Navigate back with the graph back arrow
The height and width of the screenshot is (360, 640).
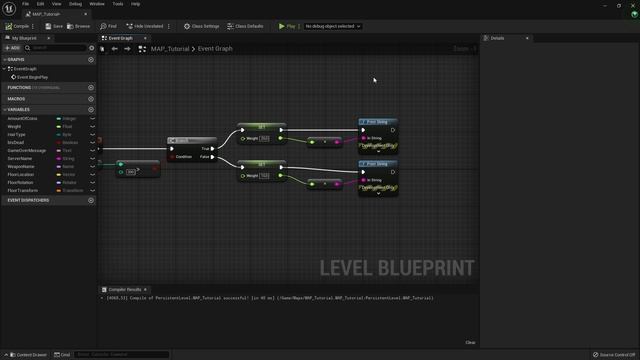pos(115,49)
